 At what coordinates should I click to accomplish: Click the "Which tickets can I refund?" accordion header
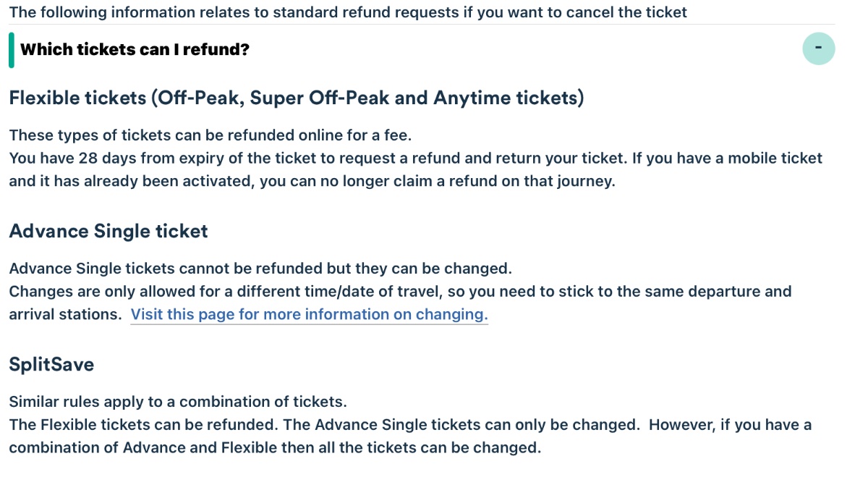pyautogui.click(x=135, y=50)
